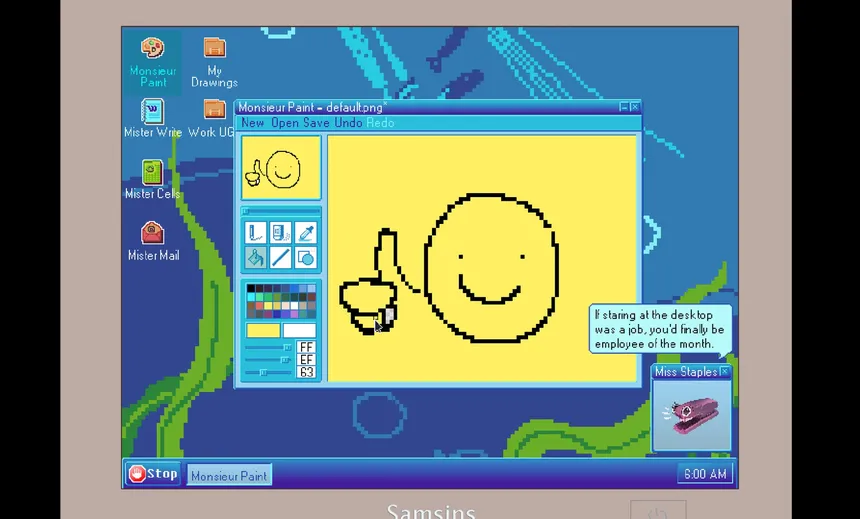Pick the small yellow palette swatch
This screenshot has width=860, height=519.
click(268, 306)
